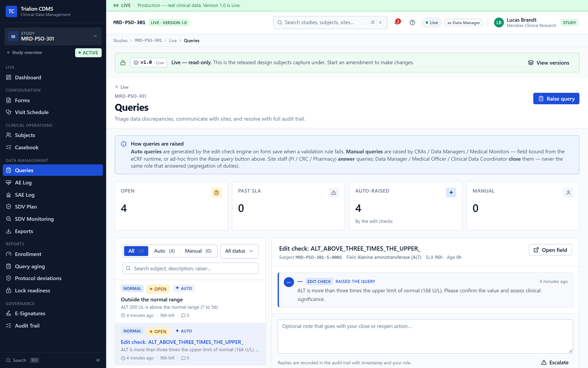Select the Auto (4) filter tab
The image size is (588, 368).
[164, 251]
